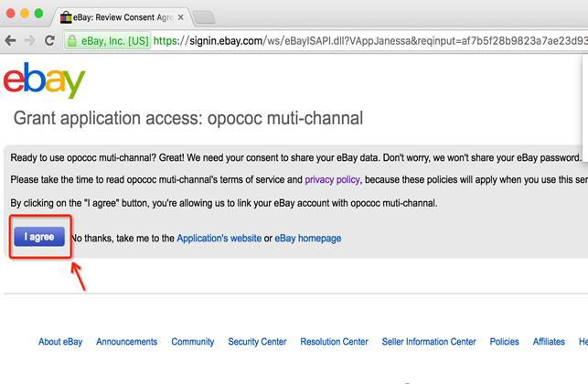This screenshot has width=588, height=384.
Task: Click the 'By clicking on the "I agree" button' sentence
Action: [x=224, y=203]
